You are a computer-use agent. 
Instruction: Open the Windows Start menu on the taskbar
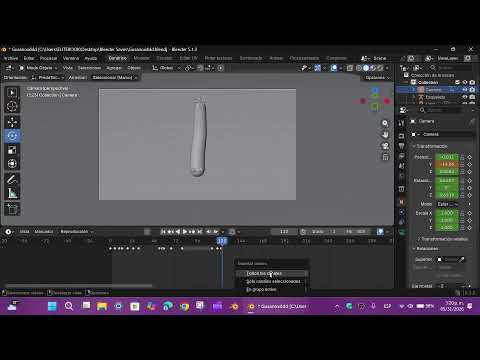[x=52, y=306]
